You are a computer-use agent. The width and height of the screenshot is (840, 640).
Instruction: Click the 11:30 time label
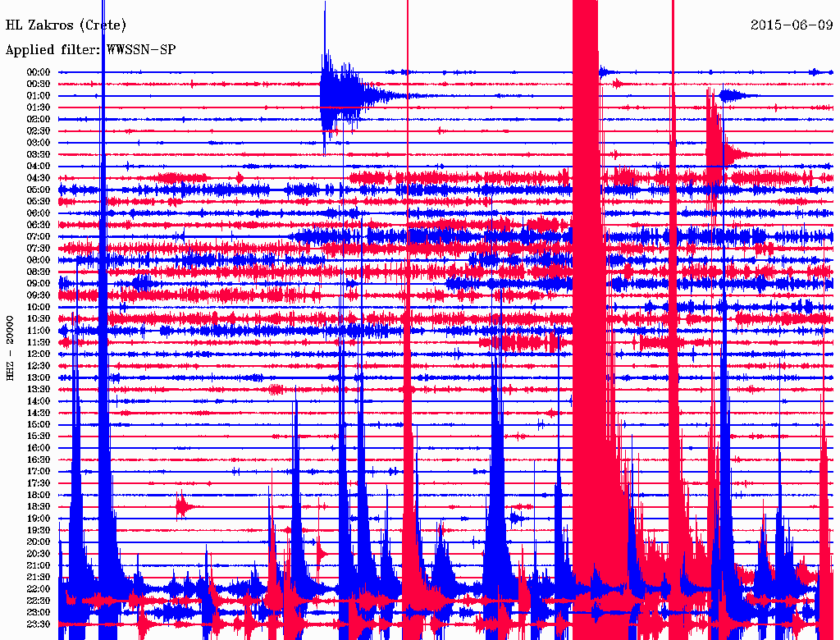[39, 342]
